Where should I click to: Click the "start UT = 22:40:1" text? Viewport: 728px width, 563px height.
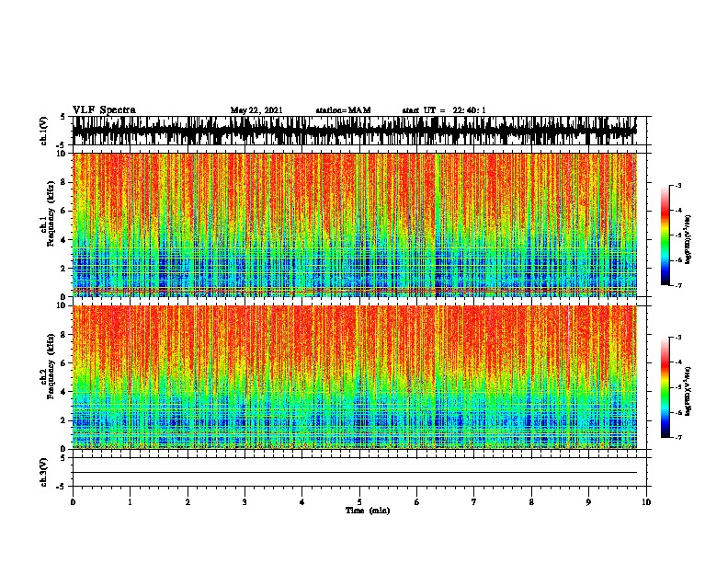[x=444, y=110]
